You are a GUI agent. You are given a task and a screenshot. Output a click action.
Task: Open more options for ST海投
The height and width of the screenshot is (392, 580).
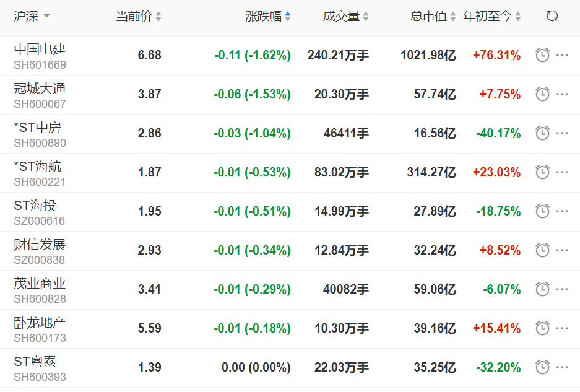tap(562, 211)
